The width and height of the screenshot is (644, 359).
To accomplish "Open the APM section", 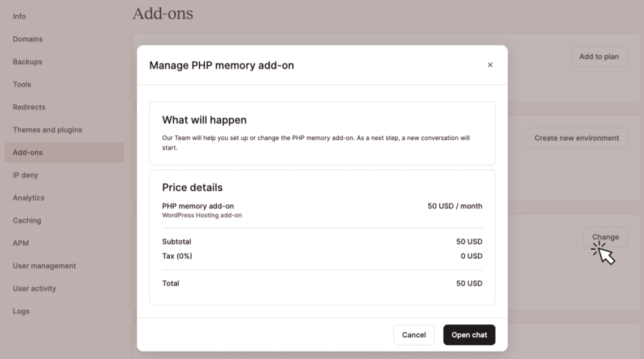I will pyautogui.click(x=20, y=243).
